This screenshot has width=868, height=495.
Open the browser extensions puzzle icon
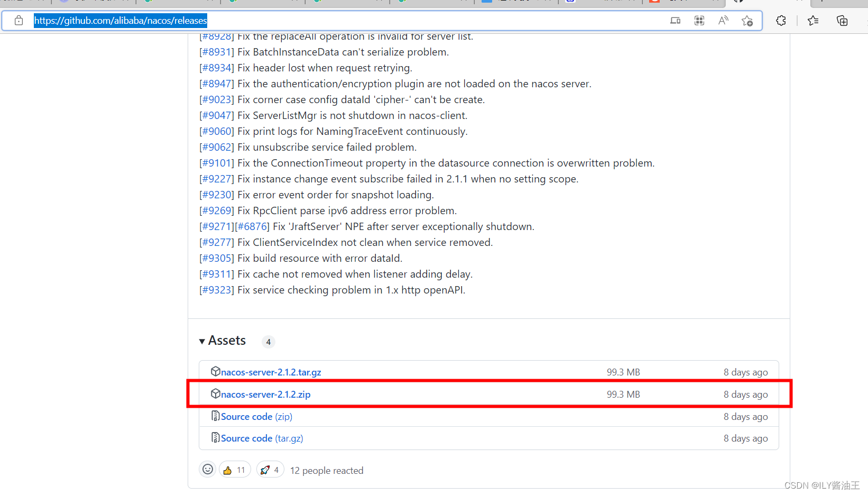click(781, 21)
